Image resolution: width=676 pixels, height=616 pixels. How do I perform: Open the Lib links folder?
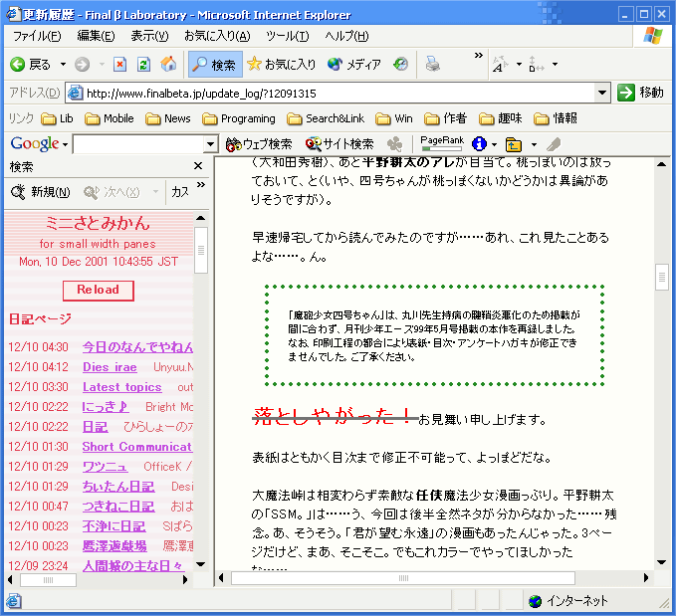point(57,118)
